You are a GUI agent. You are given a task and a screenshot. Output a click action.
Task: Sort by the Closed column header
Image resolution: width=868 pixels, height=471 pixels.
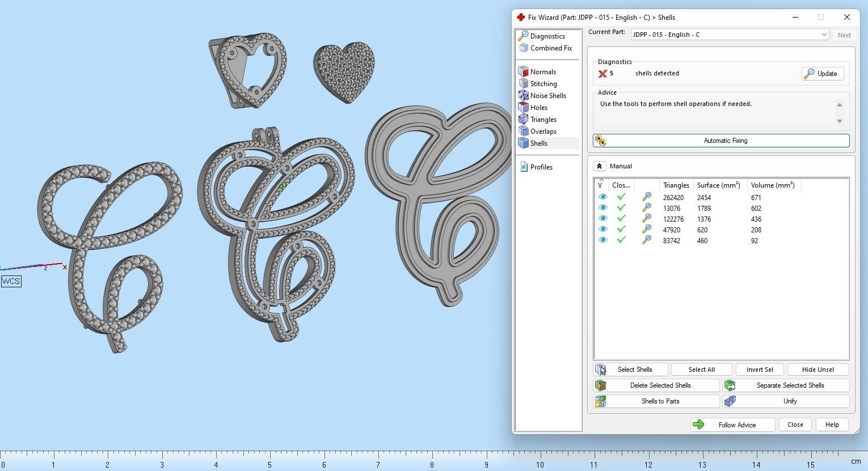click(621, 185)
